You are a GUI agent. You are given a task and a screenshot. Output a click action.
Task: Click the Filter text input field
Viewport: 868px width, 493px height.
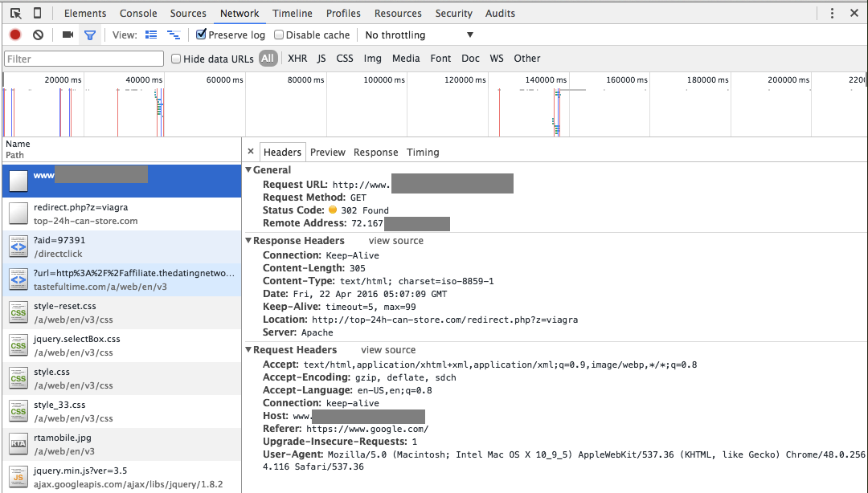tap(84, 59)
